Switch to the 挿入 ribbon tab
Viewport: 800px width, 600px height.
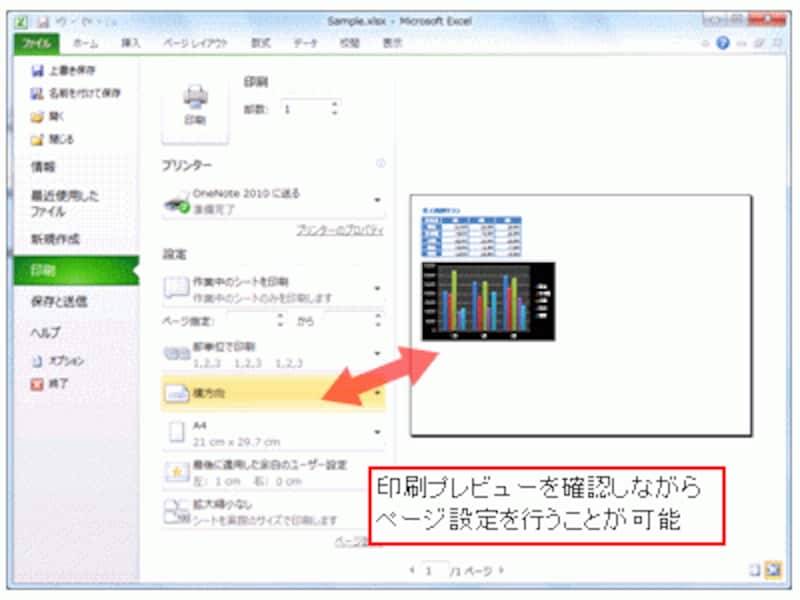(131, 43)
